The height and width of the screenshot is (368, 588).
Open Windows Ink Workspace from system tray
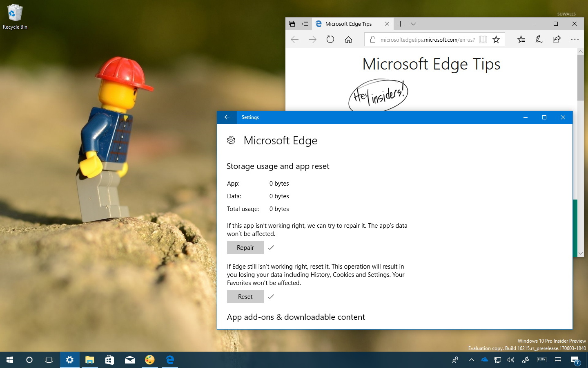pyautogui.click(x=525, y=360)
